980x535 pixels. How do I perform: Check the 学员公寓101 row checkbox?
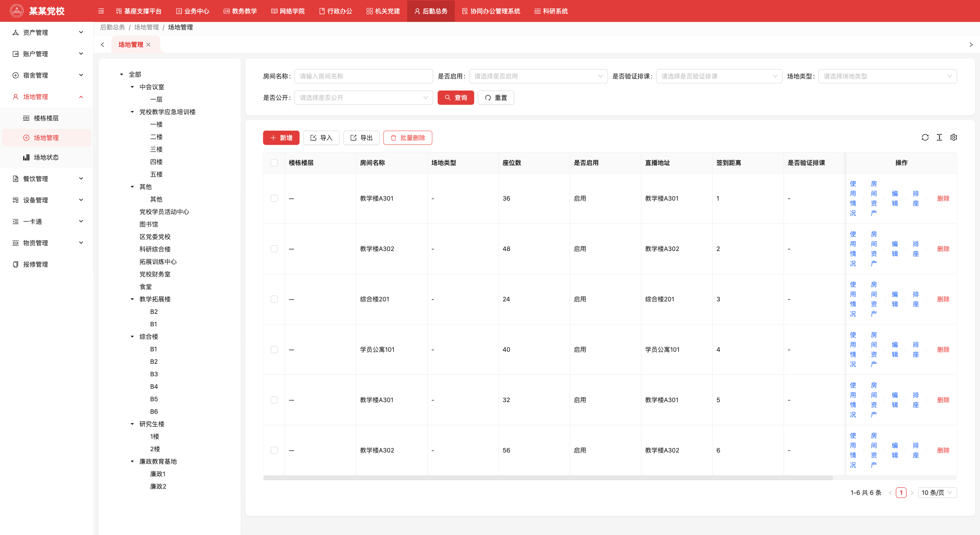[274, 350]
